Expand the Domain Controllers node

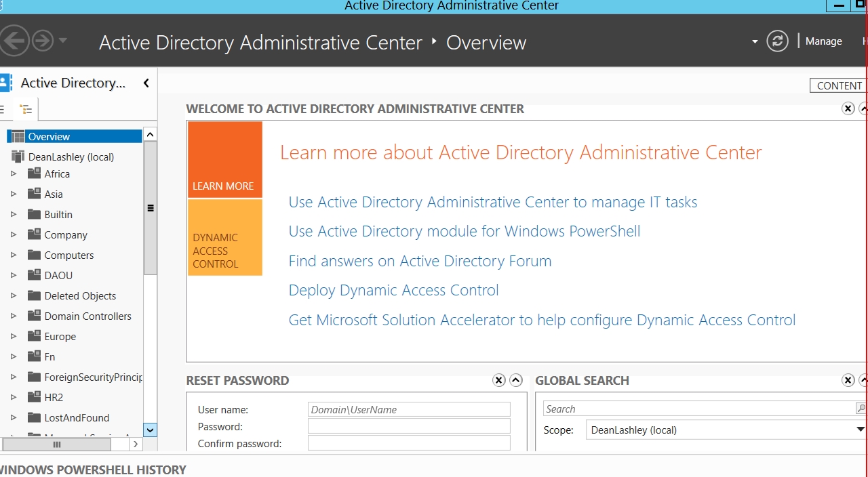point(13,316)
